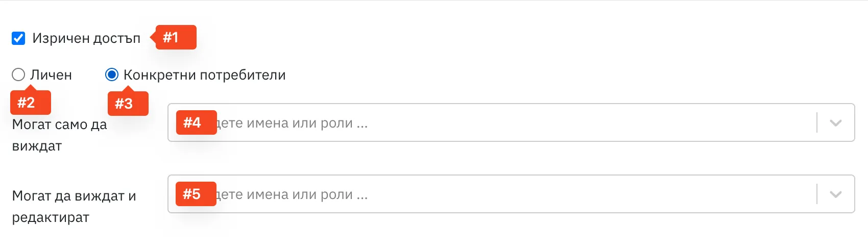868x249 pixels.
Task: Click the 'Могат само да виждат' label
Action: point(60,135)
